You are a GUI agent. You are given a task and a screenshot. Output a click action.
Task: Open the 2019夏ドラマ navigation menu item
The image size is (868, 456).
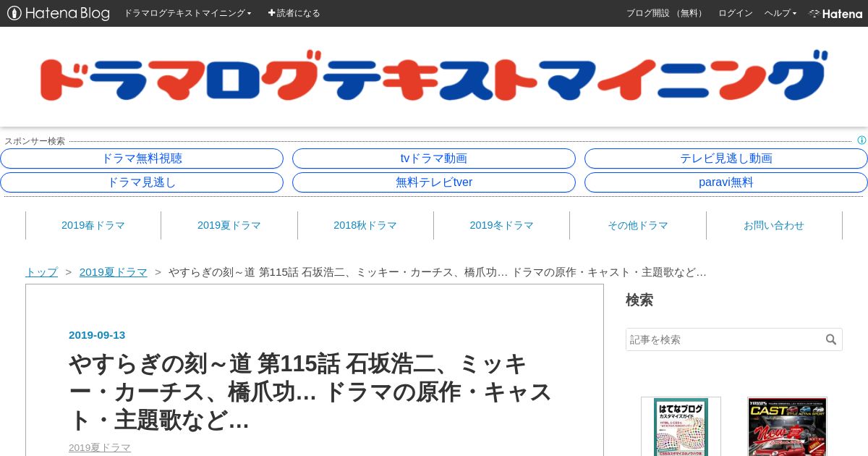pos(229,225)
